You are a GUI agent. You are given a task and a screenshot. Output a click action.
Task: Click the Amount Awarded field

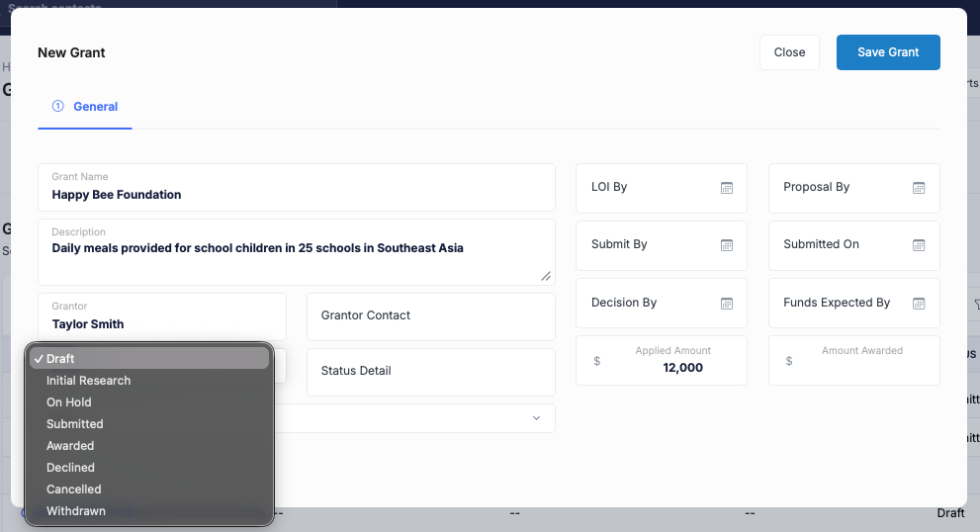coord(853,361)
